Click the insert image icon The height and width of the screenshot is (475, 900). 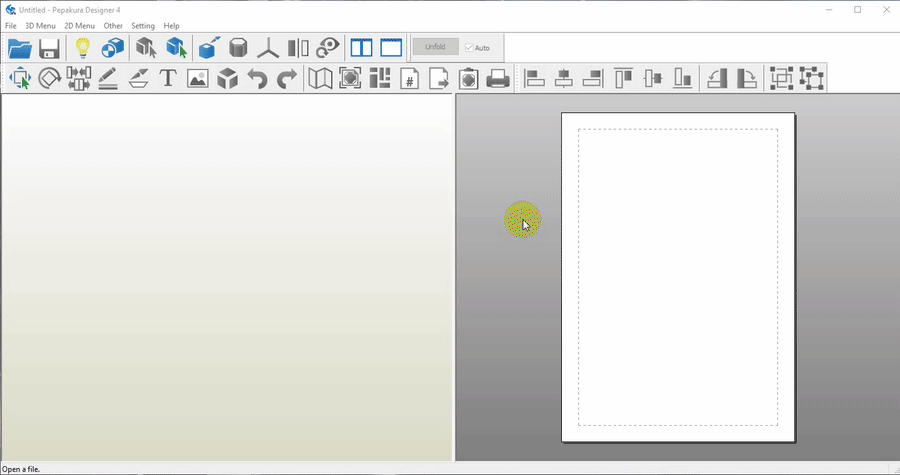click(x=197, y=78)
